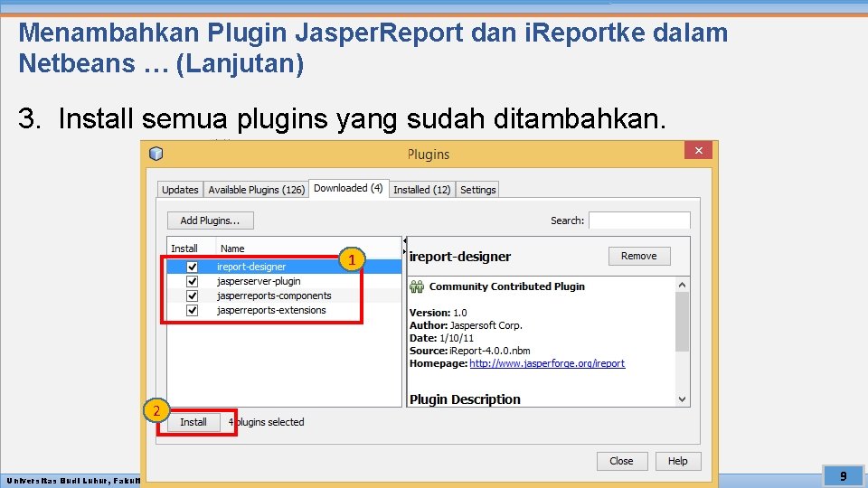
Task: Toggle the jasperreports-components checkbox
Action: 192,296
